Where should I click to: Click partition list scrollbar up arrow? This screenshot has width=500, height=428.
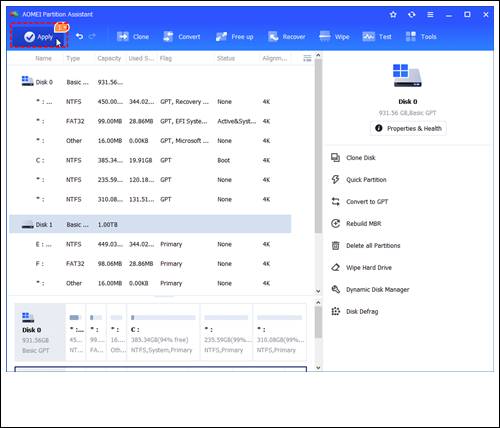(318, 55)
